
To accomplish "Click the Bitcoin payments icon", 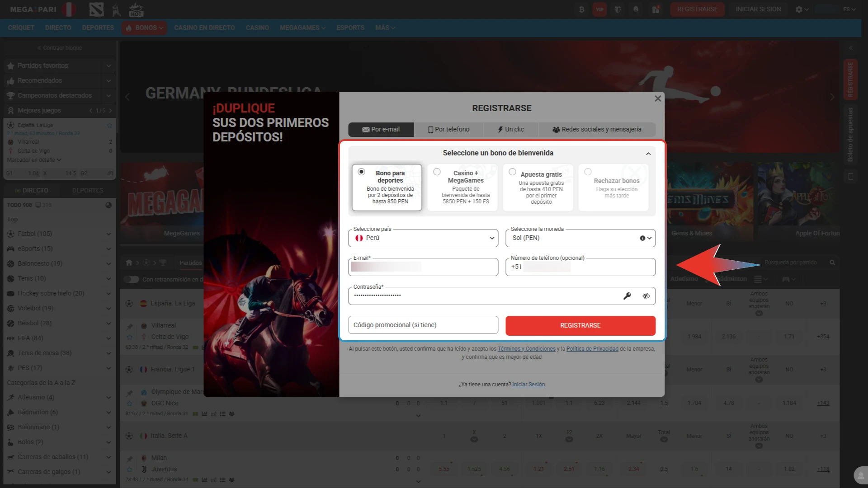I will click(x=581, y=9).
